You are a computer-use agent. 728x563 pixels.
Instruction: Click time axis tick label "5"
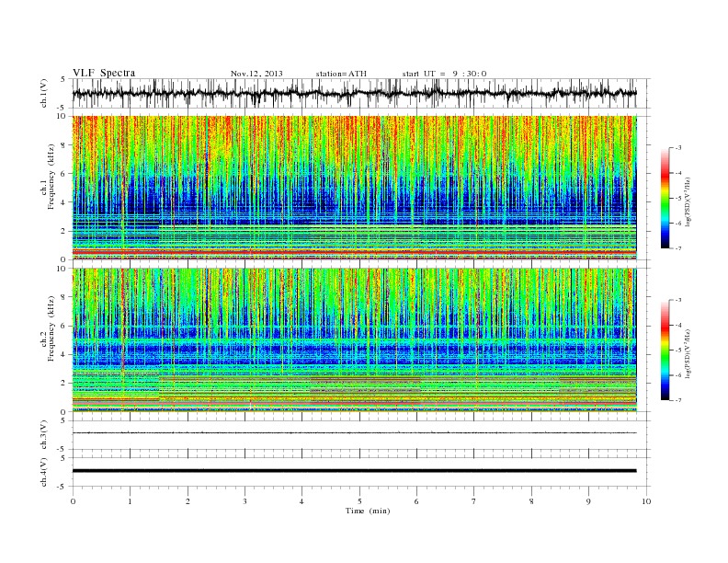[359, 501]
